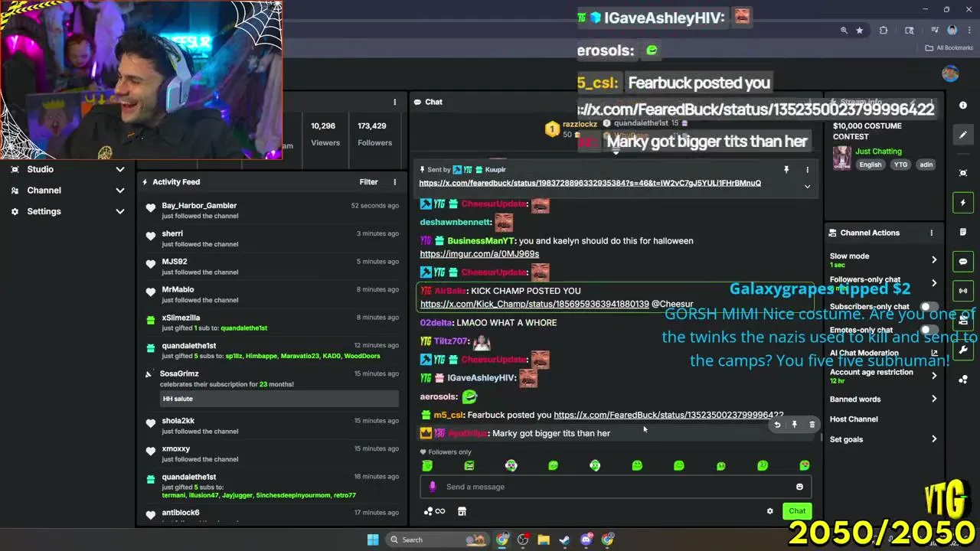Send message with the green Chat button

(x=797, y=511)
